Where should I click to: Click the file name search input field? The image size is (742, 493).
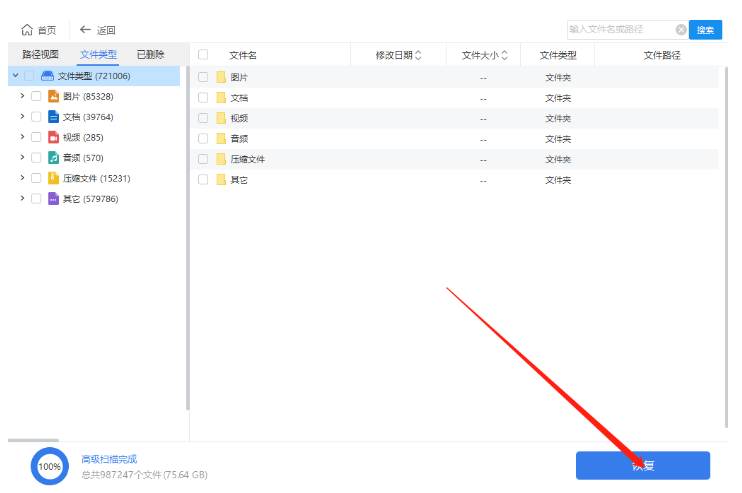620,30
